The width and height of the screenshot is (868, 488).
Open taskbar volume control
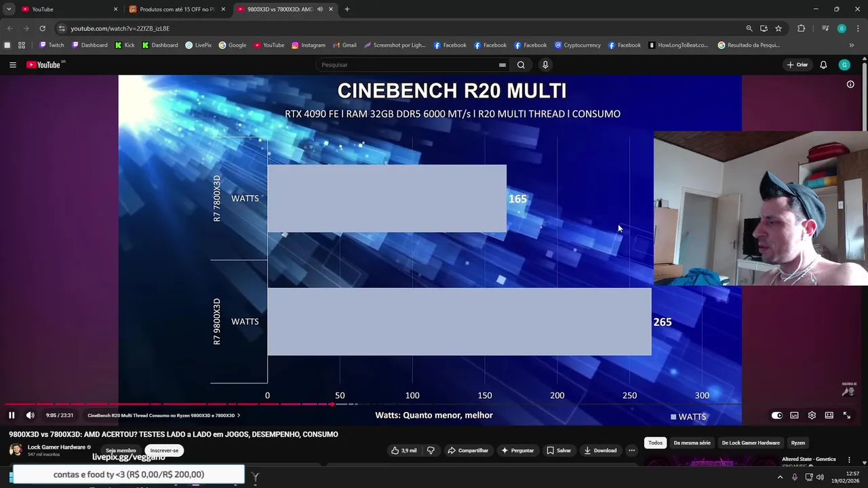click(x=820, y=477)
